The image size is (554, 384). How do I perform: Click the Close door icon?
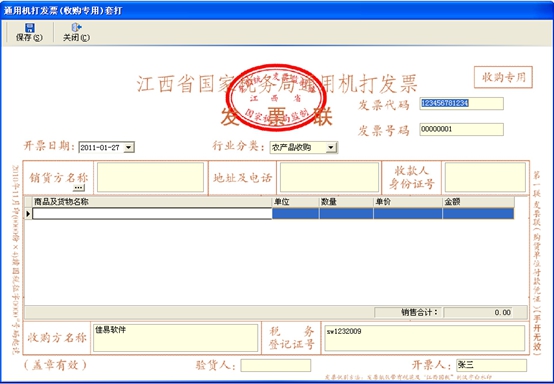[76, 27]
